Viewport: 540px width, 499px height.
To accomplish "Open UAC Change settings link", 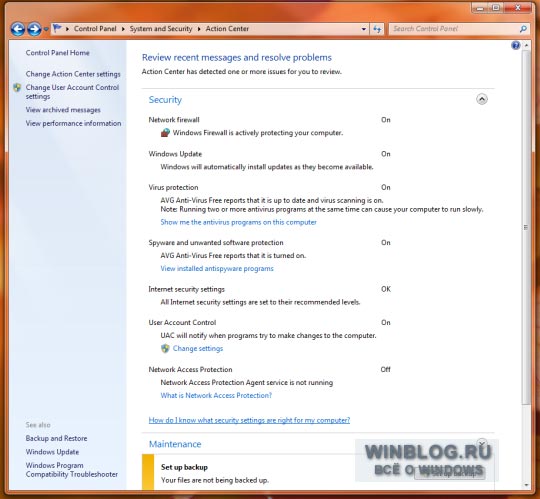I will (x=198, y=349).
